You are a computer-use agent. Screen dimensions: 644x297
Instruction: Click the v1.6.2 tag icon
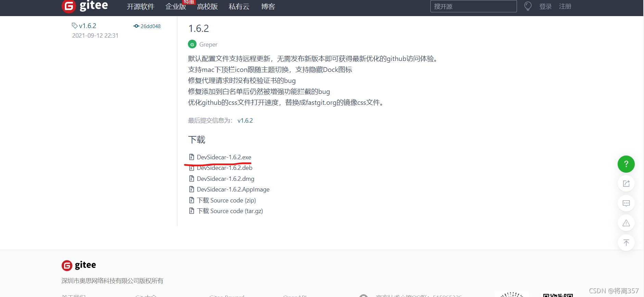[75, 26]
